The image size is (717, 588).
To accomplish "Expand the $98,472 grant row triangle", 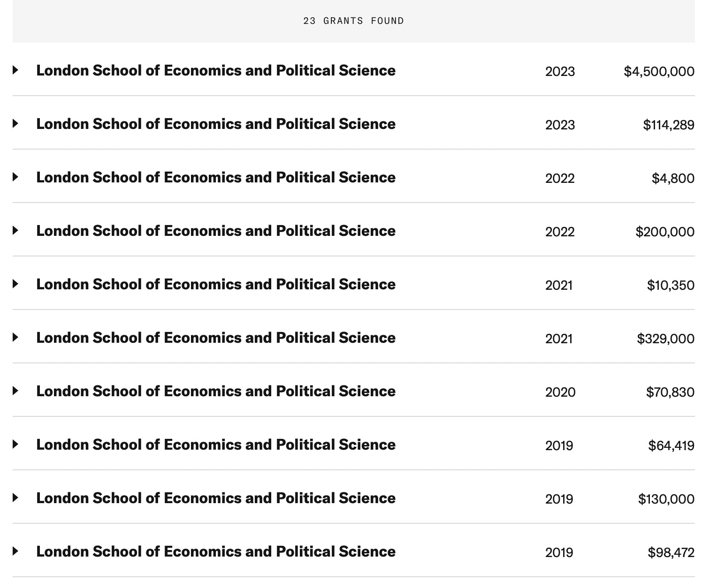I will 15,551.
